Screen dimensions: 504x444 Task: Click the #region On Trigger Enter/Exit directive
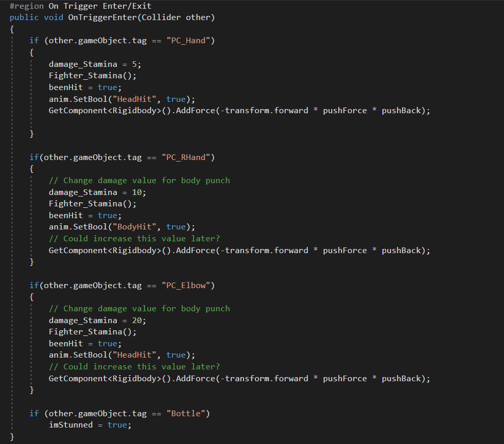[80, 6]
